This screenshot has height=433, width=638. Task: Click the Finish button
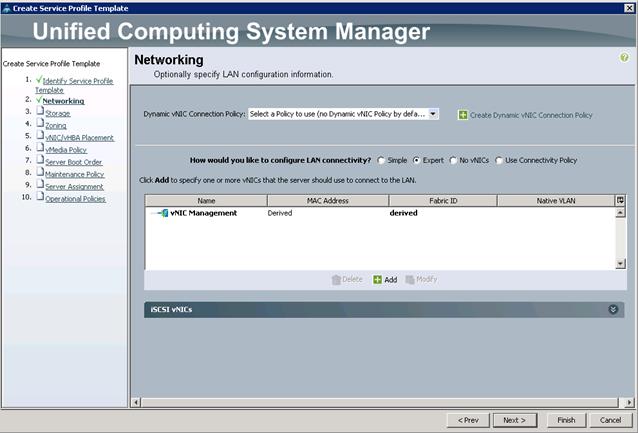pyautogui.click(x=566, y=420)
